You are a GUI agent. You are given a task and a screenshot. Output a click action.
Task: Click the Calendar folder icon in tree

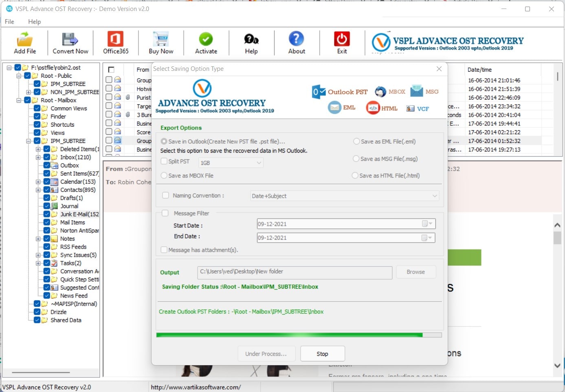point(54,182)
